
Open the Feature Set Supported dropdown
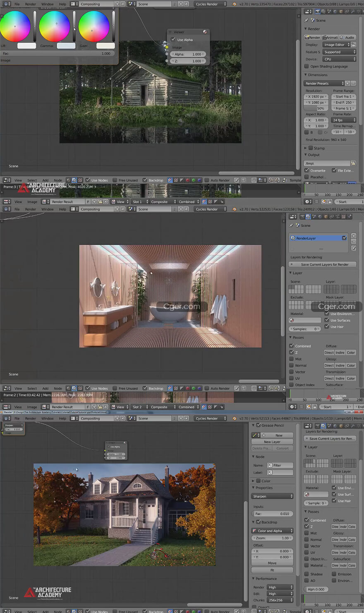click(x=339, y=52)
